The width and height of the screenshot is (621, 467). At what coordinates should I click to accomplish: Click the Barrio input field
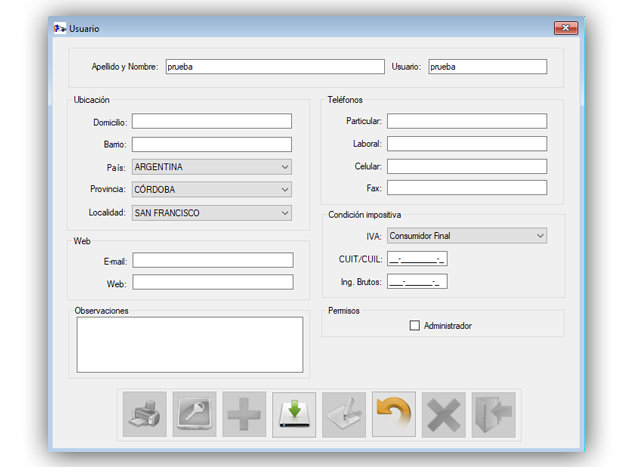point(212,144)
